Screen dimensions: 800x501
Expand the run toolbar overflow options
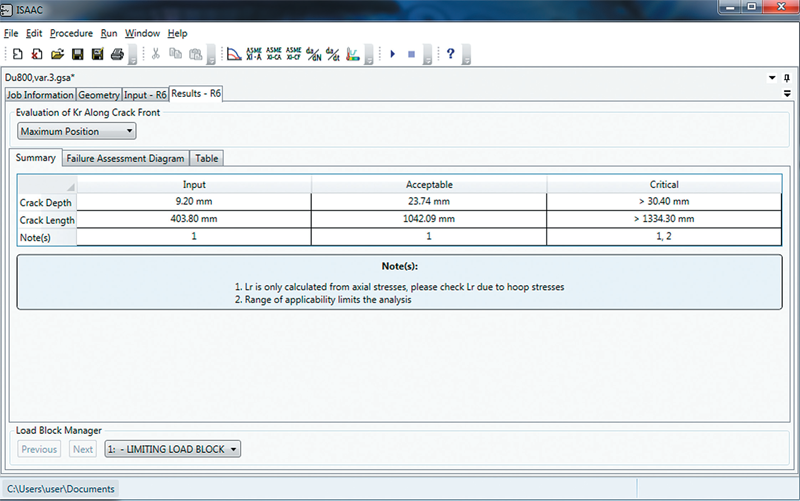[428, 55]
